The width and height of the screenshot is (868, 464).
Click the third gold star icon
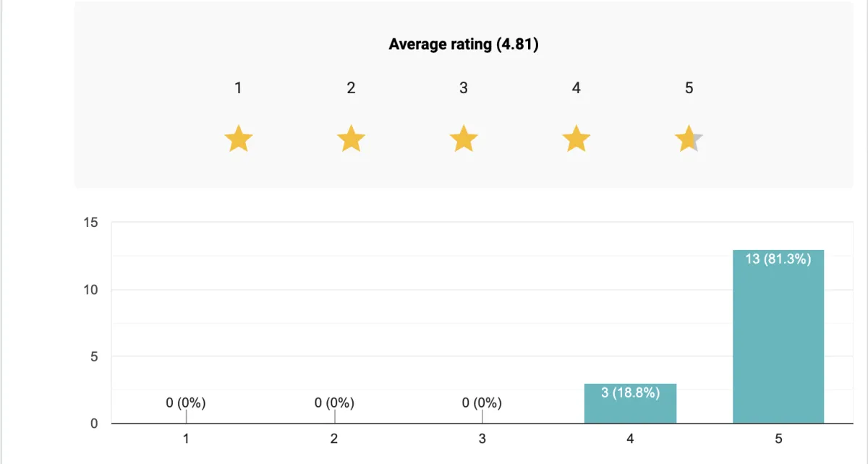[464, 138]
